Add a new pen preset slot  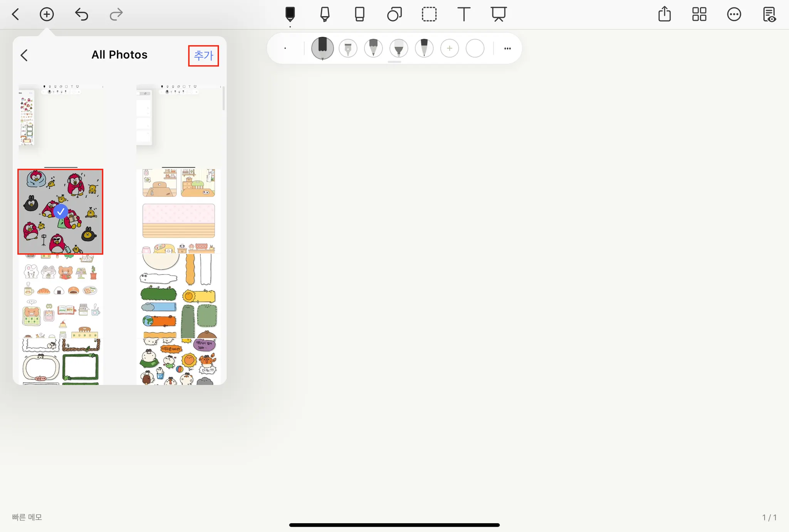(x=449, y=49)
